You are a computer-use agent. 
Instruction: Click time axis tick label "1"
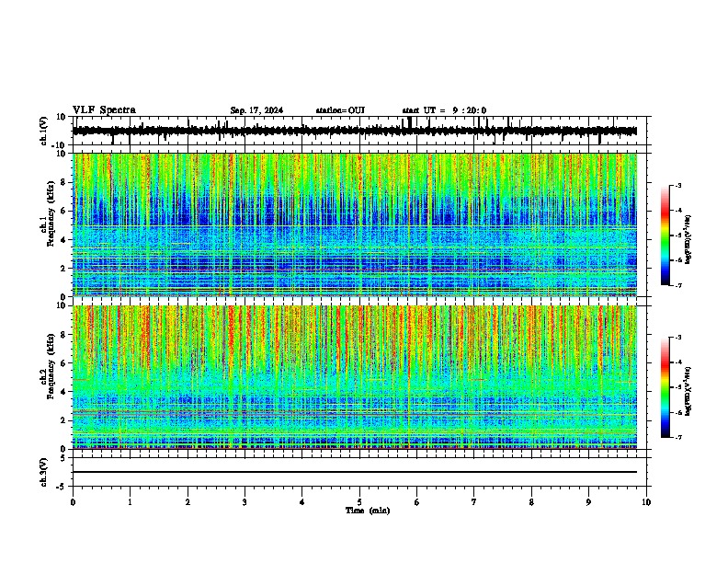click(130, 502)
